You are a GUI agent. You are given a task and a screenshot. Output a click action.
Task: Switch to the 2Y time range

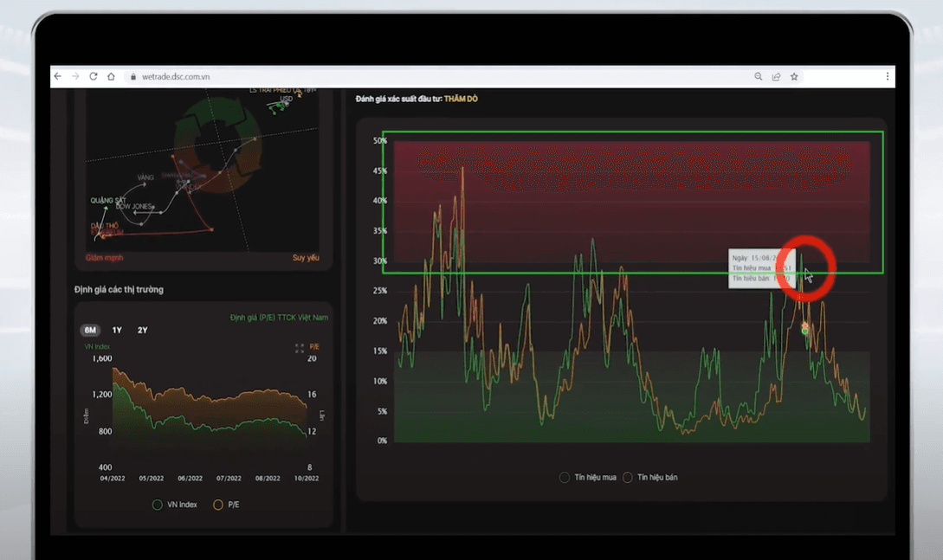click(x=143, y=330)
